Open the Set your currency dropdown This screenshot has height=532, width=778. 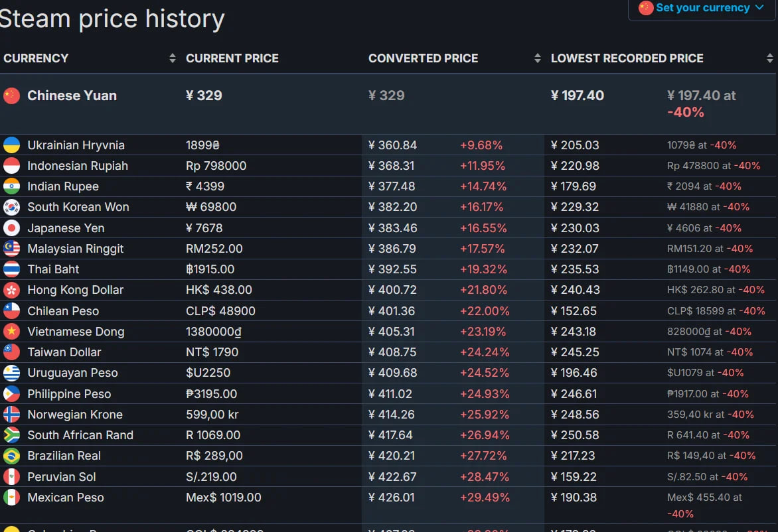(702, 9)
